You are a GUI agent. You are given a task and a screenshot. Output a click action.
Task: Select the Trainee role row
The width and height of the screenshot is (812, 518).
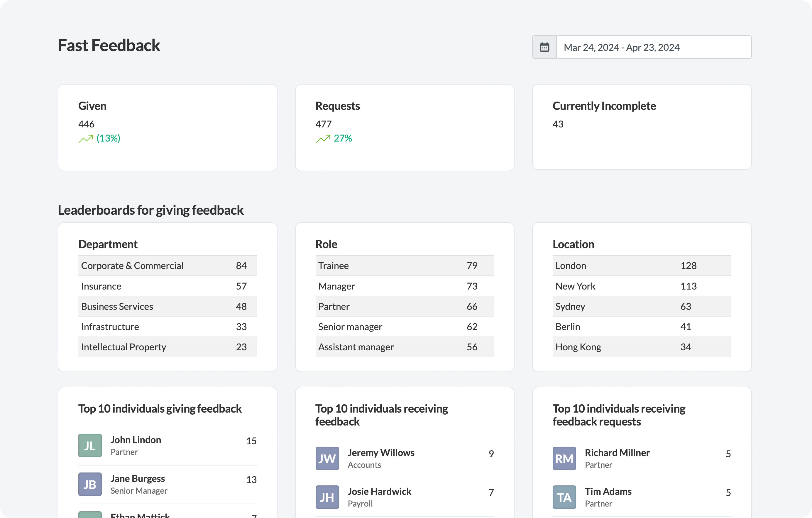(404, 265)
